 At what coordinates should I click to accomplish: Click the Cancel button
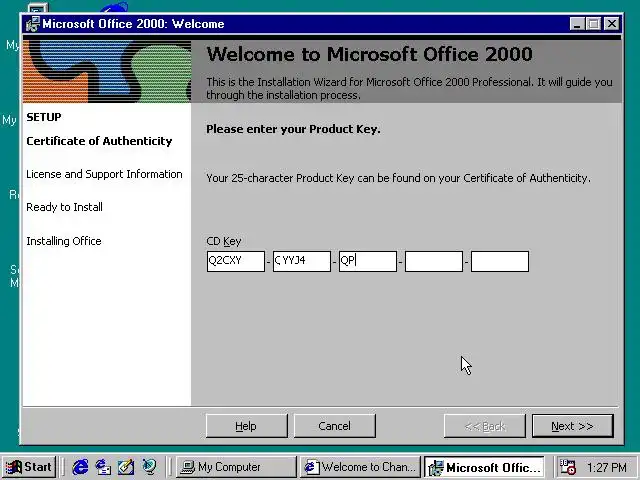(x=334, y=426)
